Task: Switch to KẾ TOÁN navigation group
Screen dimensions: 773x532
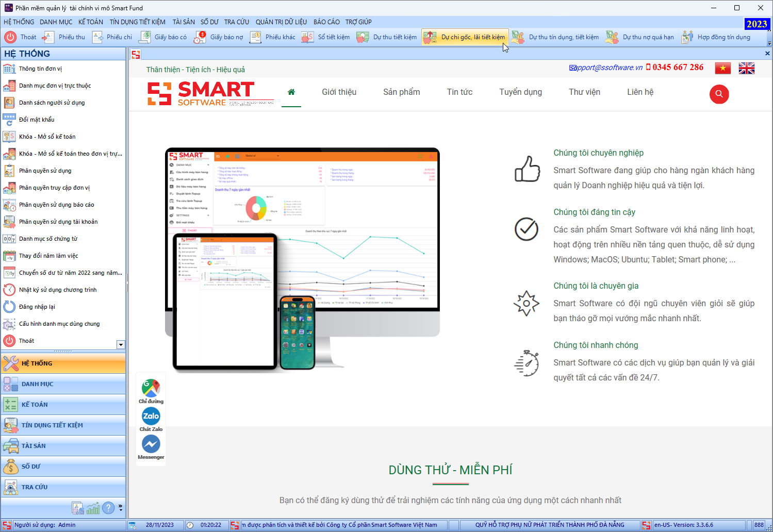Action: [63, 405]
